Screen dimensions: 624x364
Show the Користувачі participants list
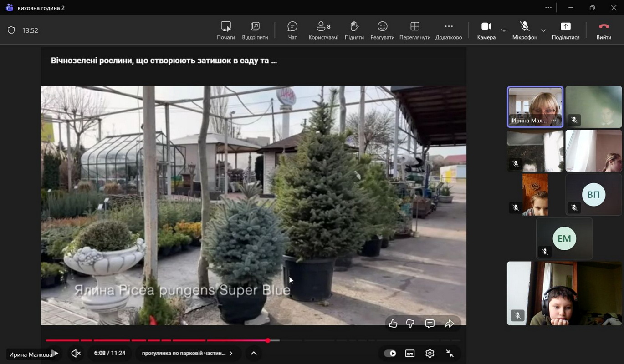tap(323, 30)
